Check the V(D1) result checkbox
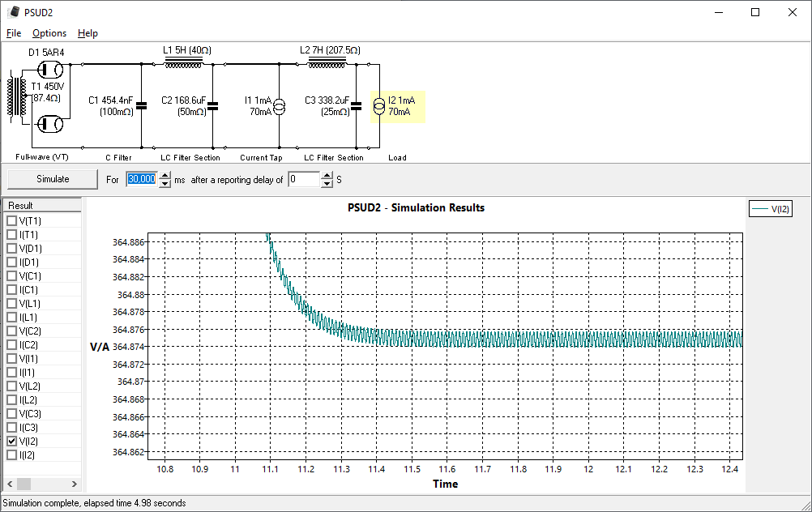This screenshot has height=512, width=812. 12,249
